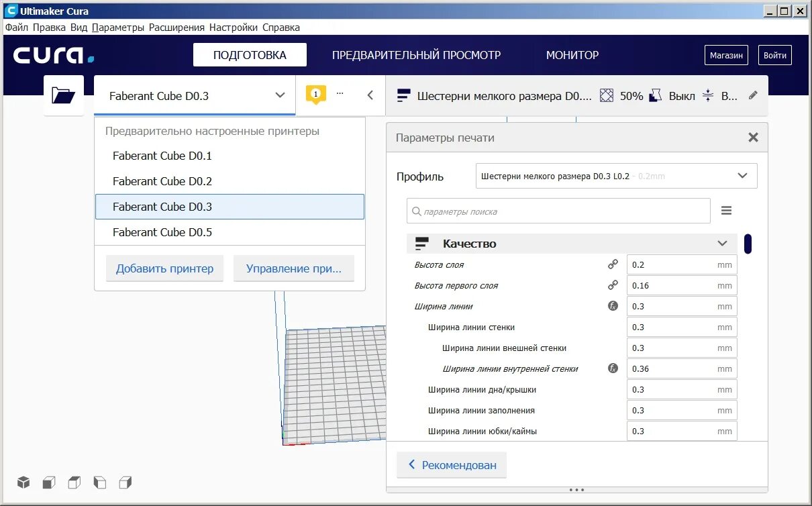
Task: Select the front view cube icon
Action: click(x=48, y=482)
